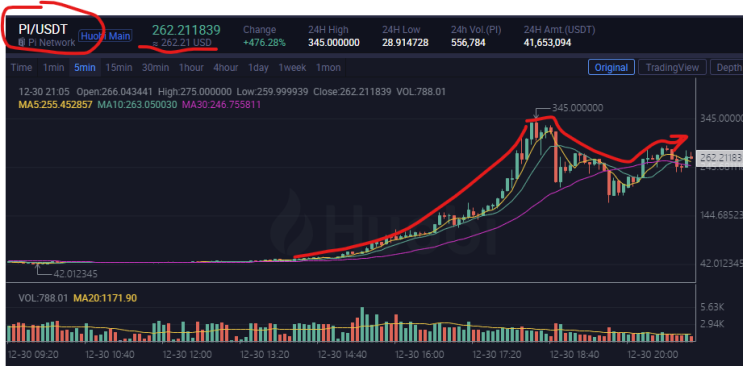743x366 pixels.
Task: Select the 1day interval
Action: click(258, 68)
